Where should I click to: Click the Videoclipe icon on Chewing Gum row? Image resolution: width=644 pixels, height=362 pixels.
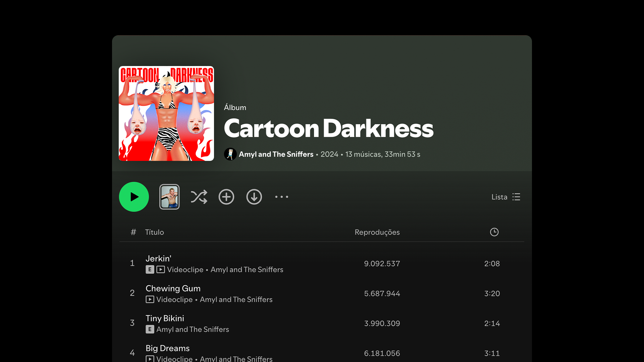coord(150,299)
